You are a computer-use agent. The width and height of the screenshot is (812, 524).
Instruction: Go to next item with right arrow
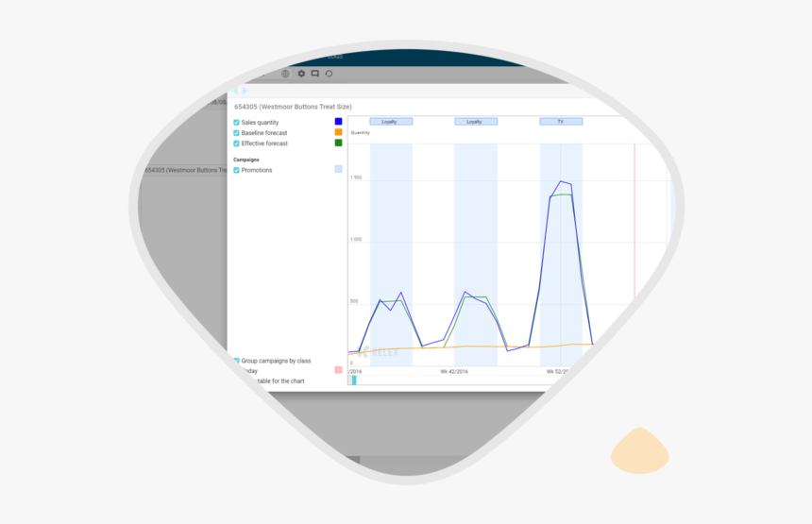click(x=245, y=91)
